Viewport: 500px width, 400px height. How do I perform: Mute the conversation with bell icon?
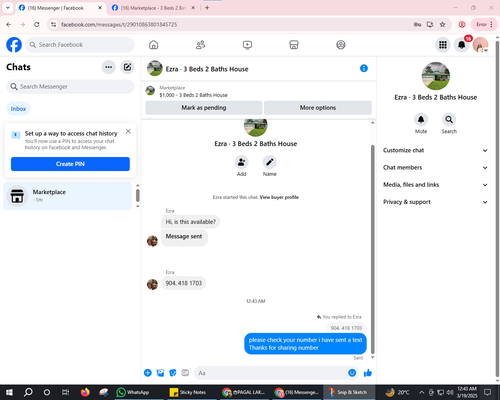[x=421, y=119]
